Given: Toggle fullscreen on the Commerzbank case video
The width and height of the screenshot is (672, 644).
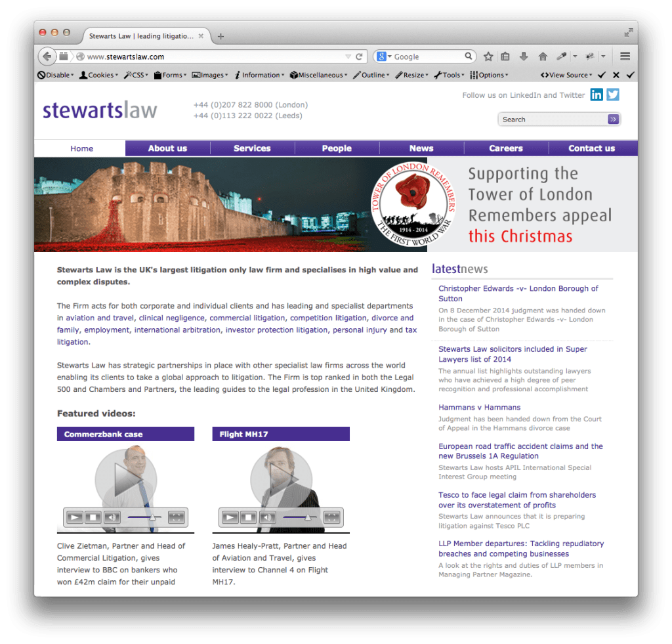Looking at the screenshot, I should click(176, 517).
